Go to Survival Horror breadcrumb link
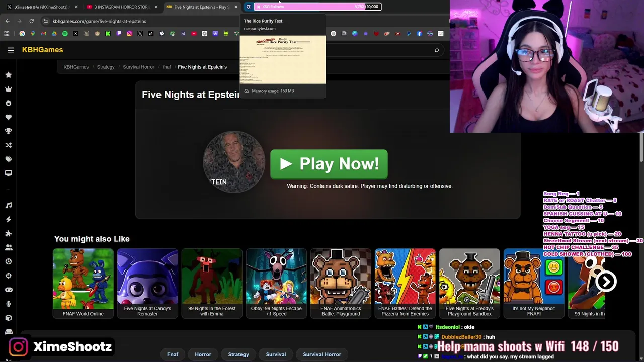 point(138,67)
